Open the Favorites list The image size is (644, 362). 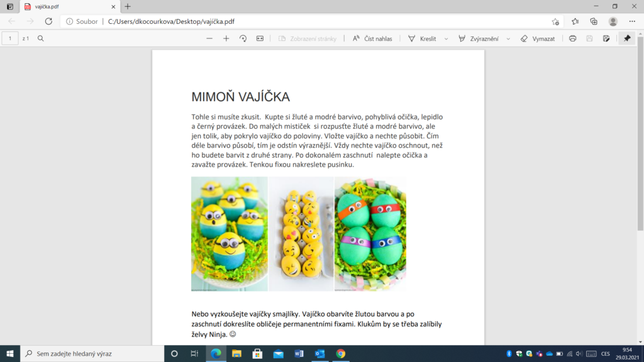tap(575, 21)
